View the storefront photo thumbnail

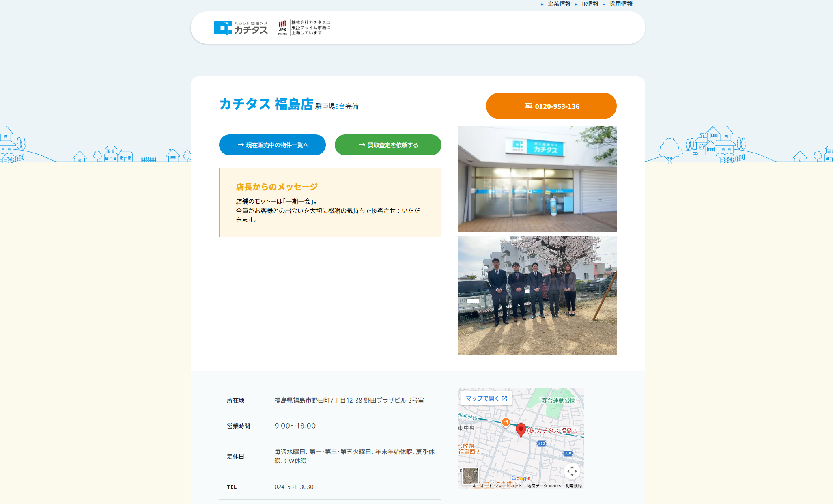537,179
